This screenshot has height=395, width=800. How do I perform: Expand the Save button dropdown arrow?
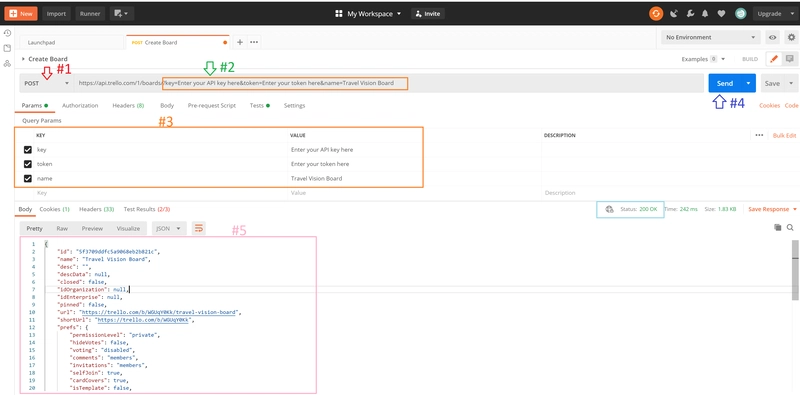[791, 83]
